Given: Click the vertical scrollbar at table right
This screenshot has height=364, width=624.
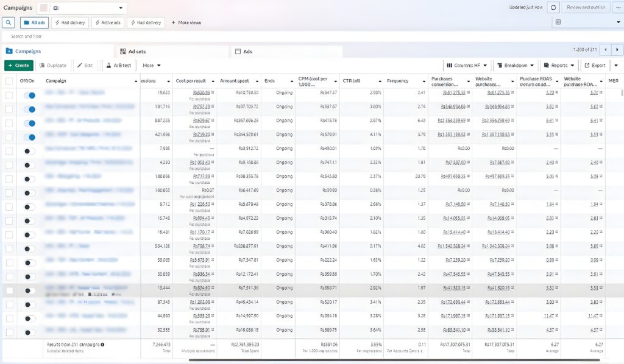Looking at the screenshot, I should click(622, 93).
